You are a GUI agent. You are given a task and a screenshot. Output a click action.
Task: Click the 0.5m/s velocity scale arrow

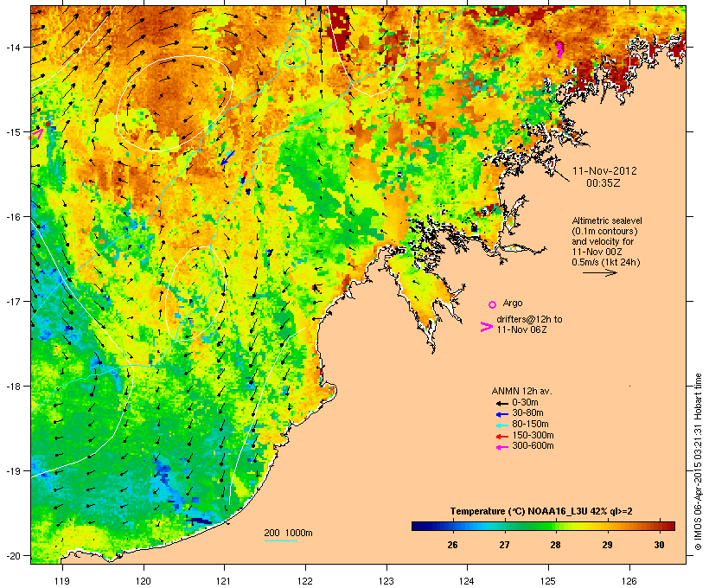coord(599,272)
